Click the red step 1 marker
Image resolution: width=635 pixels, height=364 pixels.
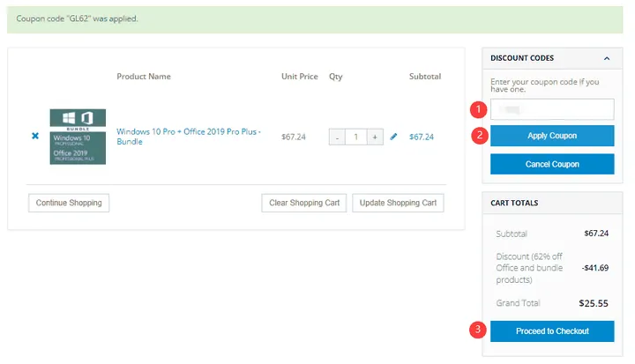coord(478,109)
